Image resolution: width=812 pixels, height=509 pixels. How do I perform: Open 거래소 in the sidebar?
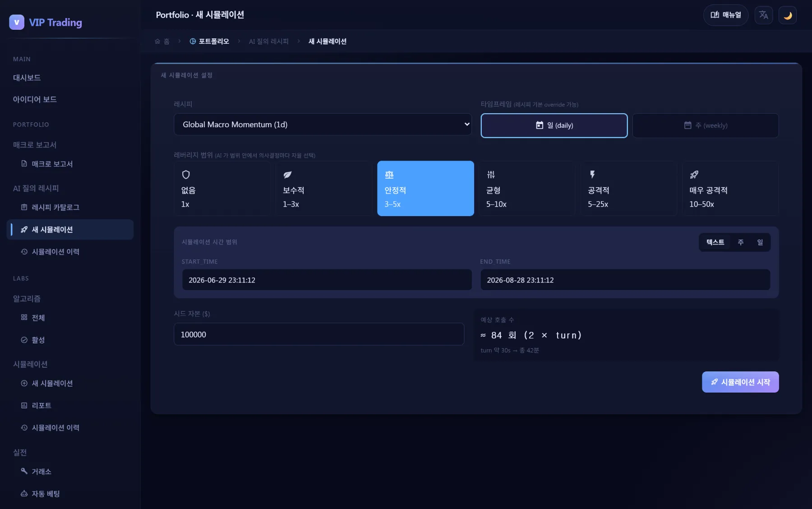70,471
